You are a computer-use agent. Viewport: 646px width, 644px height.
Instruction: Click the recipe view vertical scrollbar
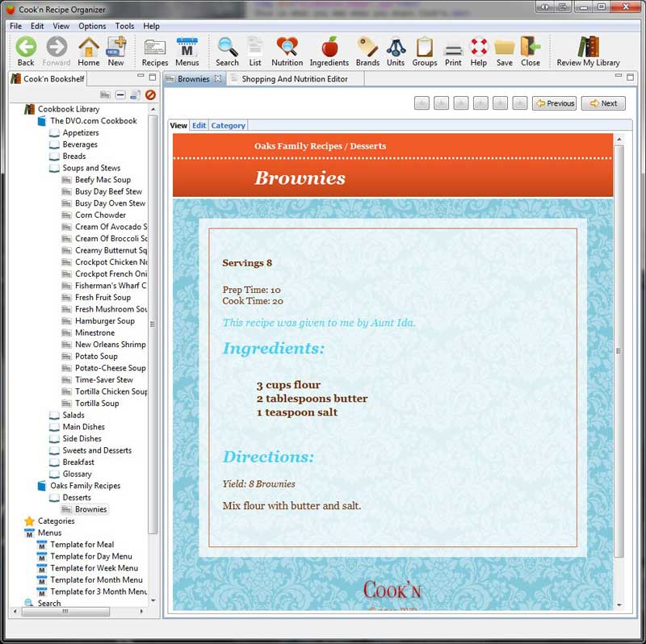[619, 351]
